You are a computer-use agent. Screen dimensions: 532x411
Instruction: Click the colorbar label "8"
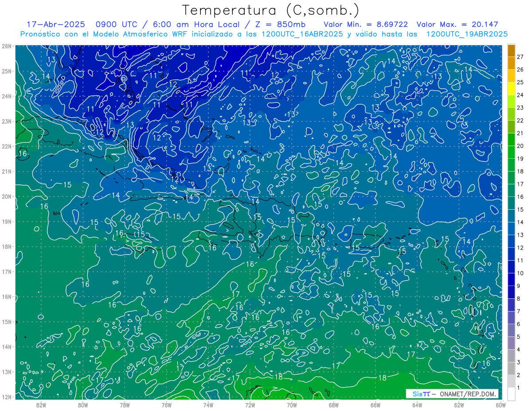tap(519, 298)
